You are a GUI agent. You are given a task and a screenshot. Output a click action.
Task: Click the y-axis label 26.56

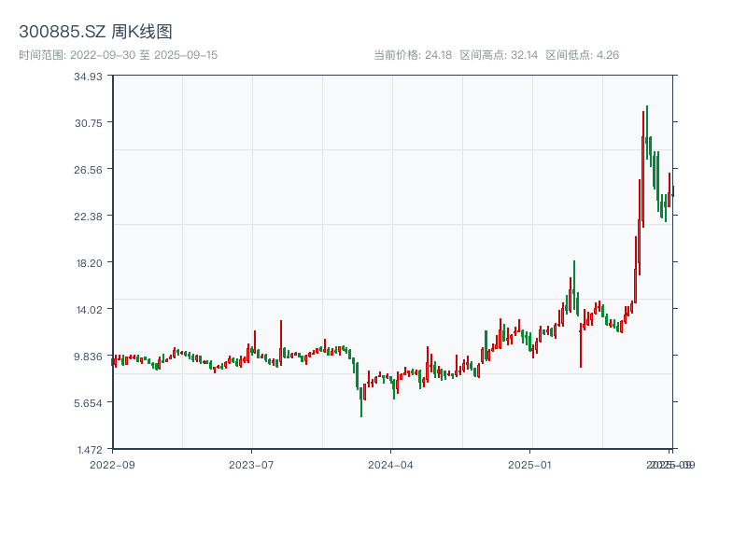(88, 170)
